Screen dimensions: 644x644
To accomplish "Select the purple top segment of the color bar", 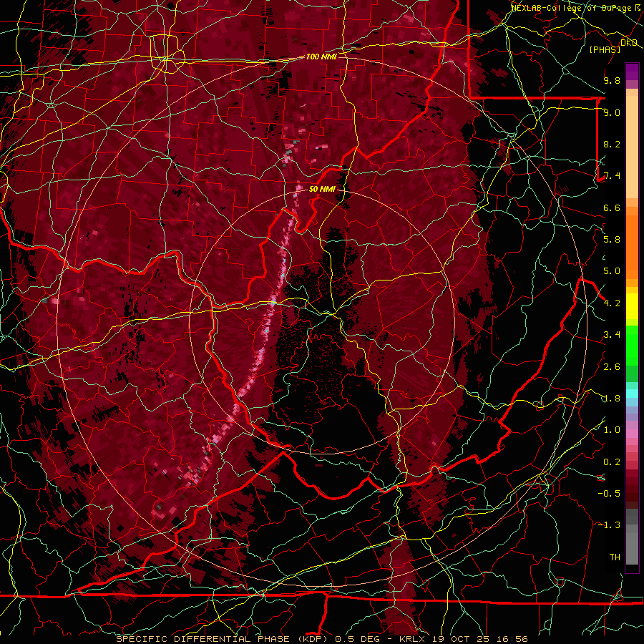I will point(632,72).
